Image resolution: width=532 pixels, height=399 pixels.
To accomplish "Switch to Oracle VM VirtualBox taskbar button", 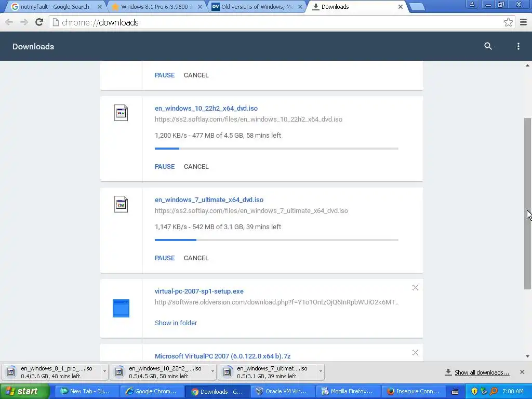I will click(x=282, y=392).
